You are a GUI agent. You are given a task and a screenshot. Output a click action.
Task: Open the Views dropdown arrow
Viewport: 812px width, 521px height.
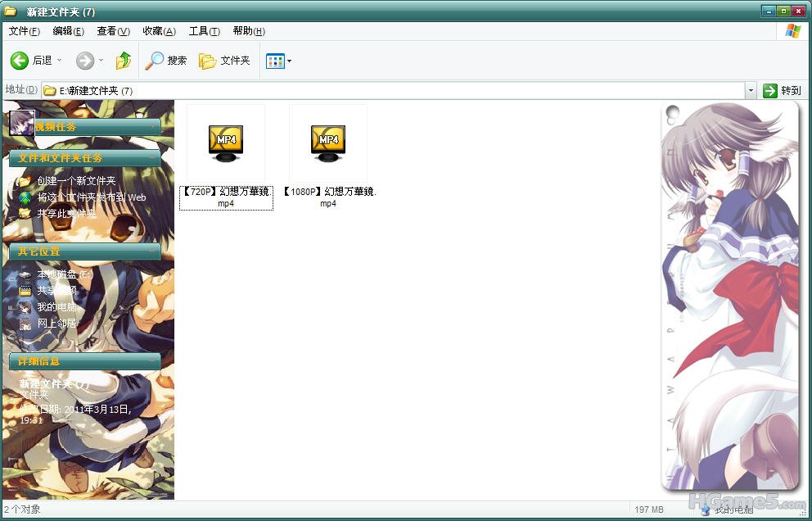pyautogui.click(x=290, y=61)
